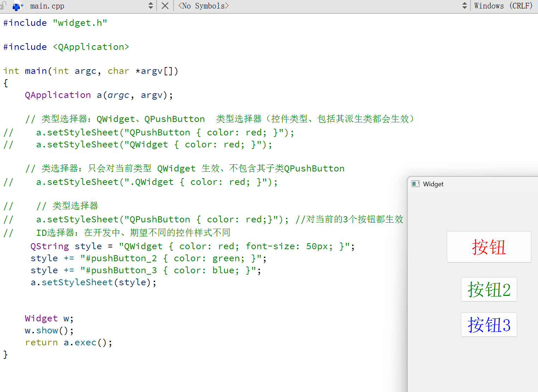
Task: Click the up-down arrows beside main.cpp
Action: (x=150, y=6)
